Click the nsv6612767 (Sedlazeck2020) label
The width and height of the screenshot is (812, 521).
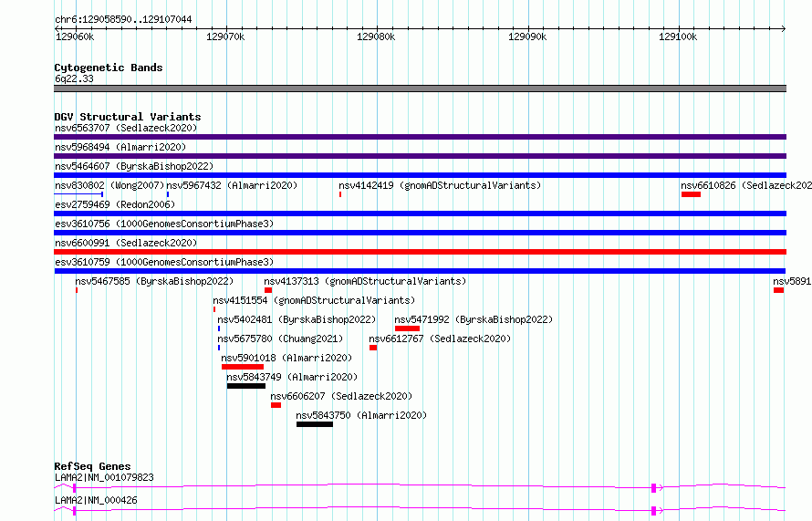coord(440,339)
